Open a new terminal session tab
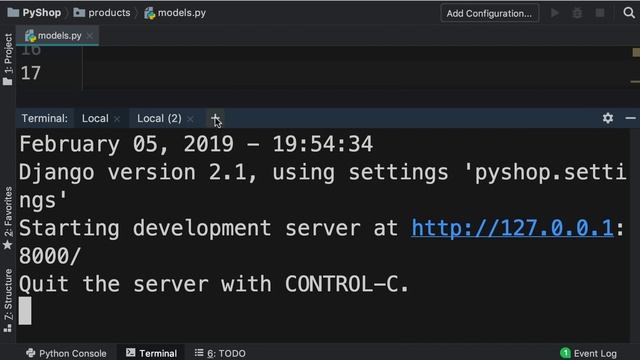640x360 pixels. tap(215, 118)
